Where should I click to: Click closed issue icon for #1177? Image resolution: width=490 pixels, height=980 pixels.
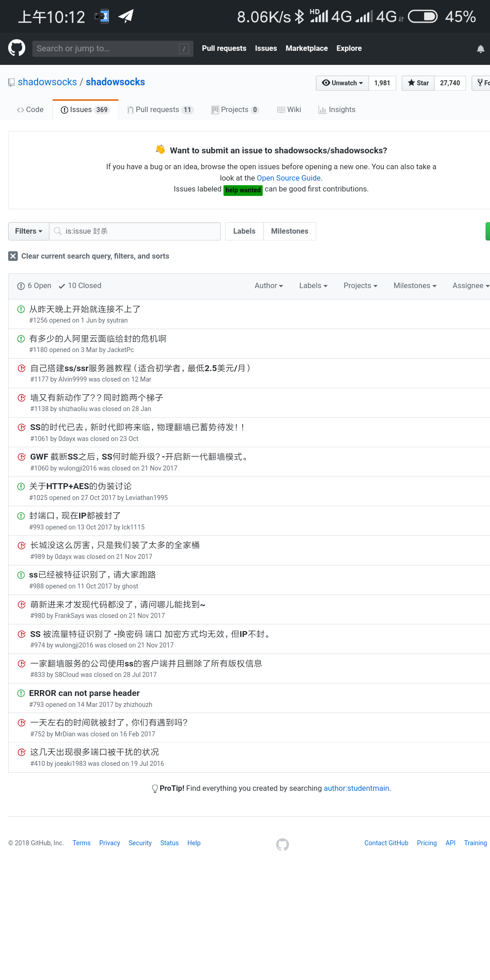tap(21, 368)
